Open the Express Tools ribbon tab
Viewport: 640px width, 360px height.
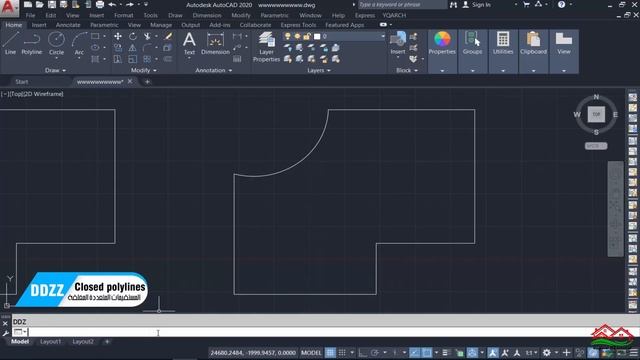click(x=298, y=25)
